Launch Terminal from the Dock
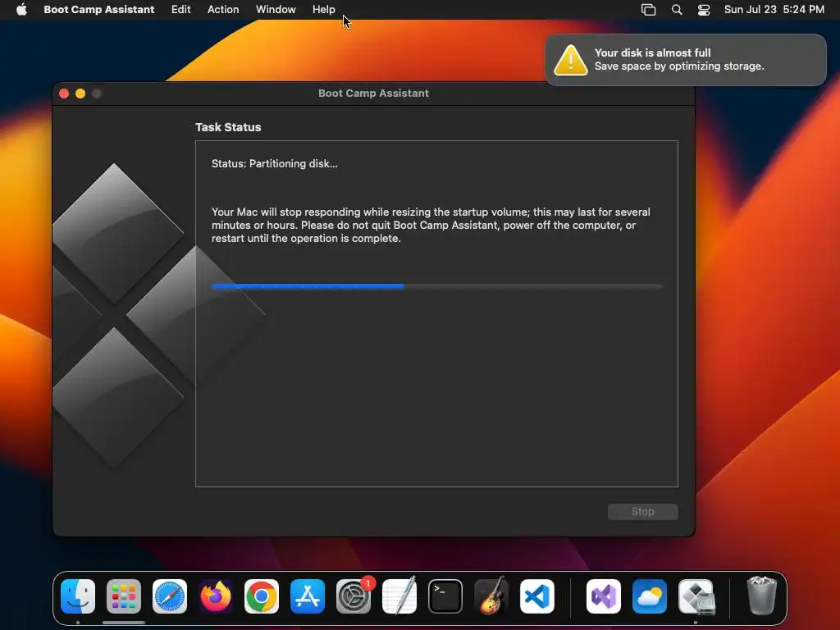The image size is (840, 630). [x=445, y=596]
